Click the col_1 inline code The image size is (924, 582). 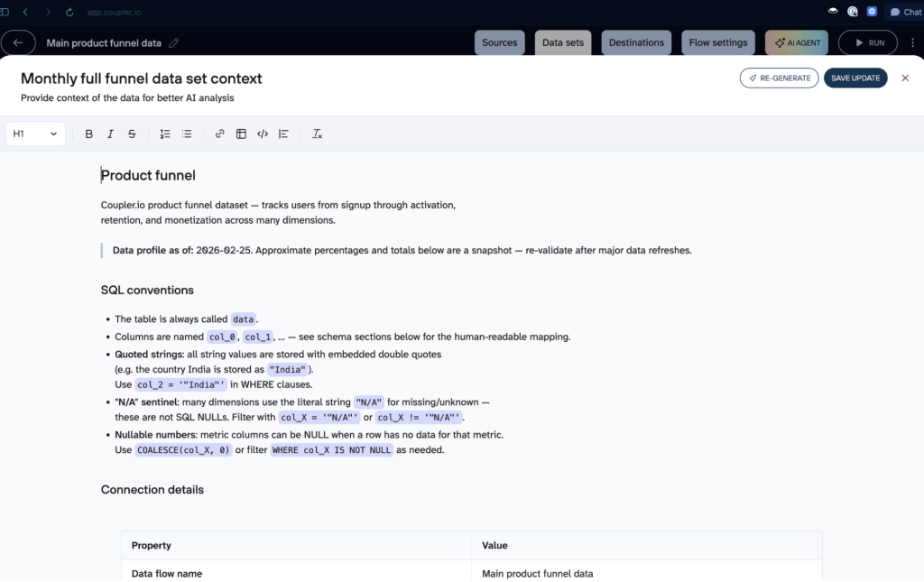(257, 337)
